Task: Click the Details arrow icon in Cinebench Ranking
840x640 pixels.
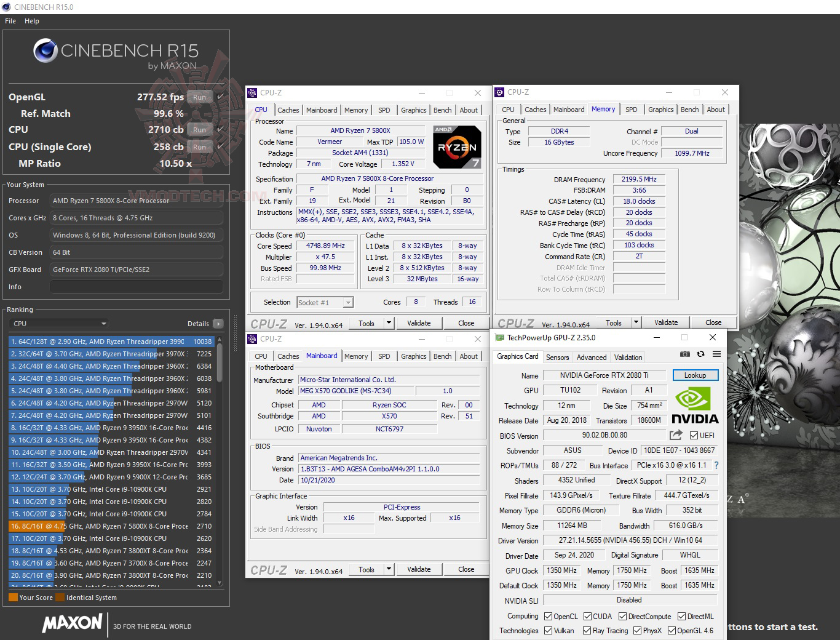Action: click(x=218, y=324)
